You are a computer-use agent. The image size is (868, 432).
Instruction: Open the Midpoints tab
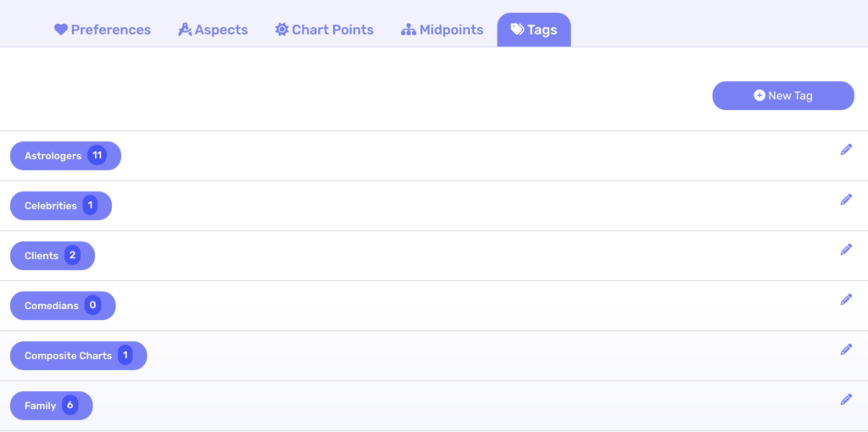point(442,30)
